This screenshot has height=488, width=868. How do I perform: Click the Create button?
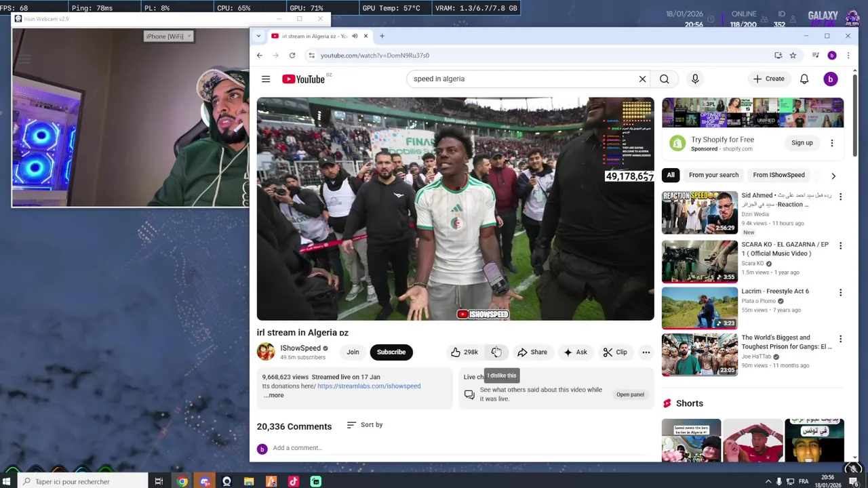pos(768,79)
